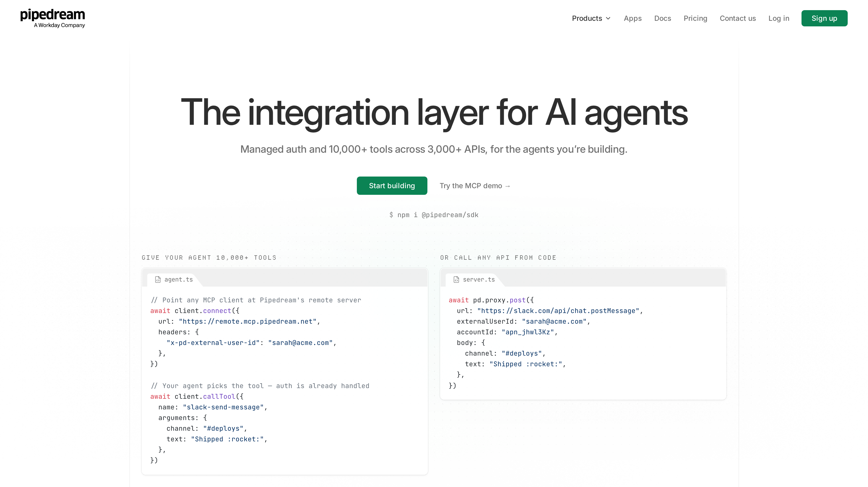Click the server.ts file icon

tap(456, 280)
